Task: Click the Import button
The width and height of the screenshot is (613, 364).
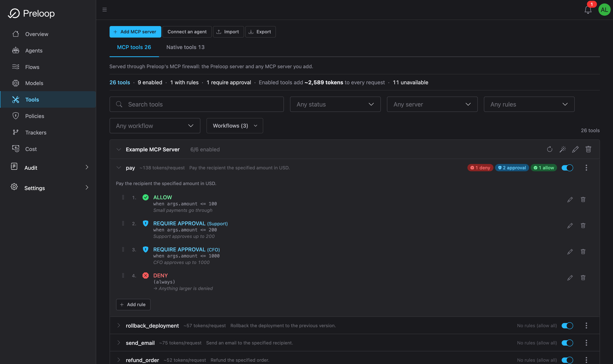Action: pos(228,32)
